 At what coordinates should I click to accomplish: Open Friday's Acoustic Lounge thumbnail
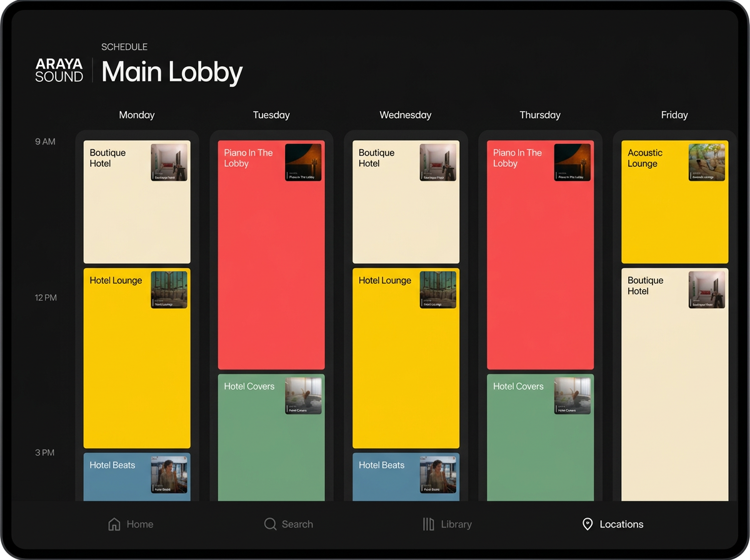click(x=707, y=162)
